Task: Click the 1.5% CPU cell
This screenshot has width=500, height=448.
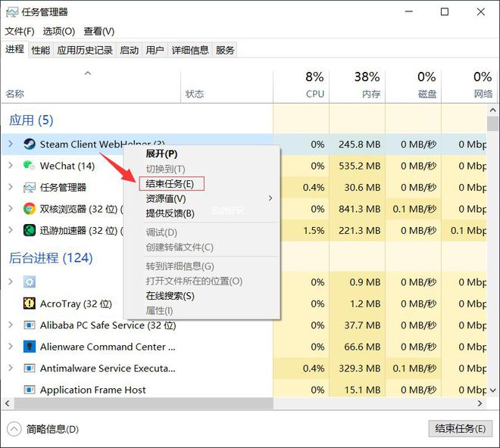Action: coord(302,230)
